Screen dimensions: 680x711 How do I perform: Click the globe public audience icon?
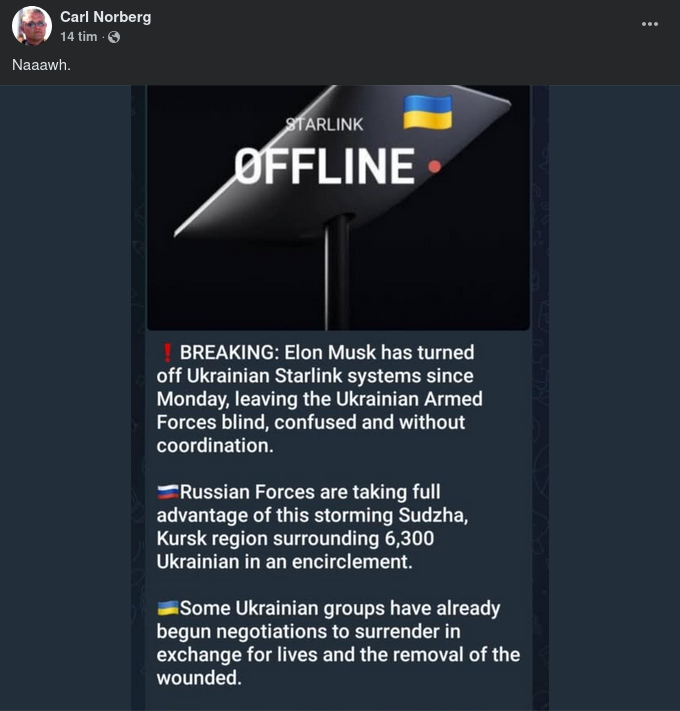point(114,37)
